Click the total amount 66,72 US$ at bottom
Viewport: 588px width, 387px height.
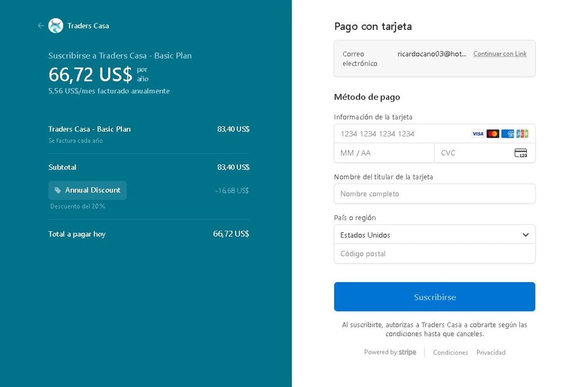click(x=231, y=234)
